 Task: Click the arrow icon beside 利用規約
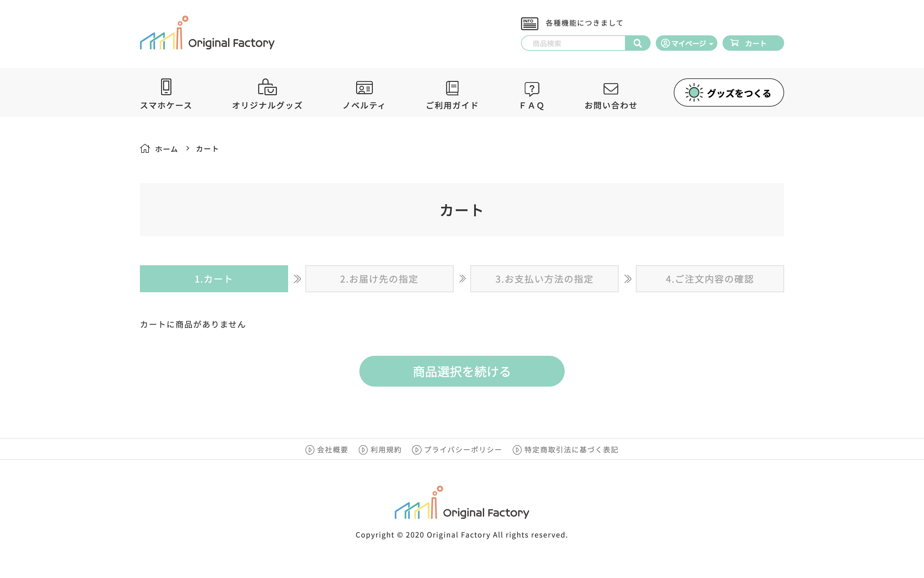coord(363,450)
